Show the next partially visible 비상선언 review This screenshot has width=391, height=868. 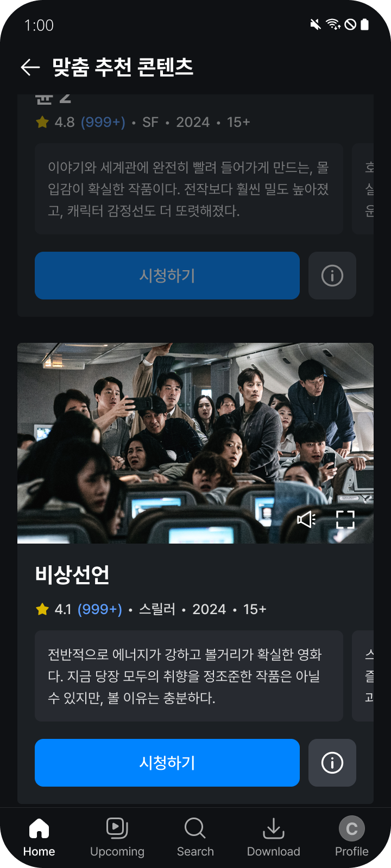click(x=363, y=676)
